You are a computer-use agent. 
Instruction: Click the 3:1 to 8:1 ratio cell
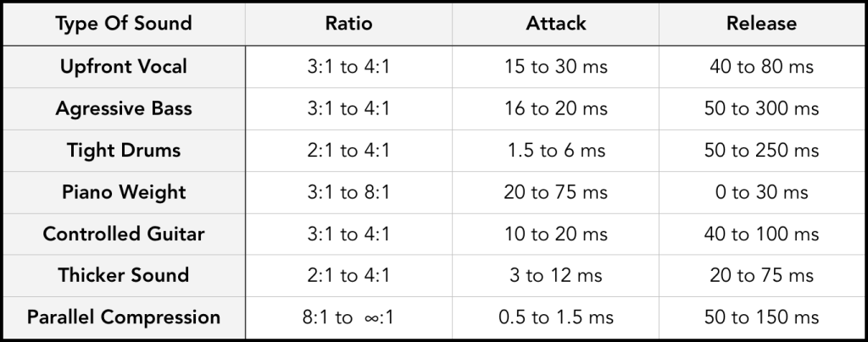point(348,192)
